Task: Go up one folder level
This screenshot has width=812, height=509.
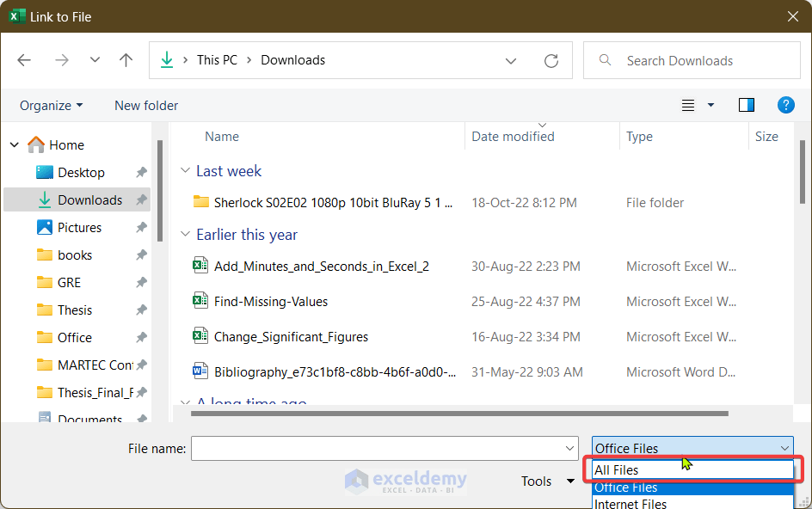Action: point(126,60)
